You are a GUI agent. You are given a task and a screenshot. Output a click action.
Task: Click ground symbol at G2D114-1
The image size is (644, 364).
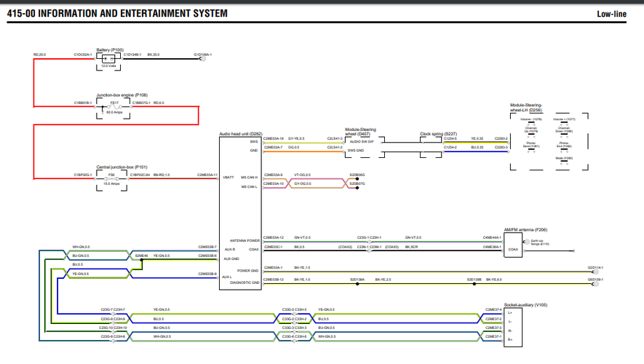pos(595,272)
